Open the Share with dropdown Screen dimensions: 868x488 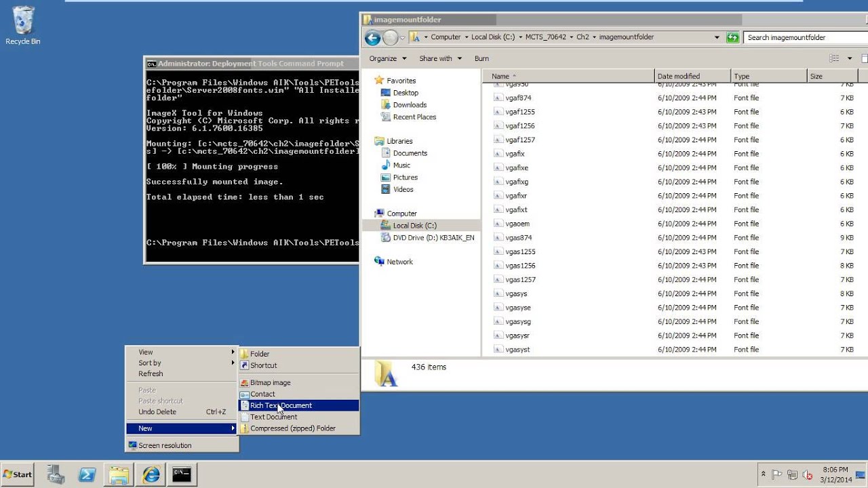440,58
